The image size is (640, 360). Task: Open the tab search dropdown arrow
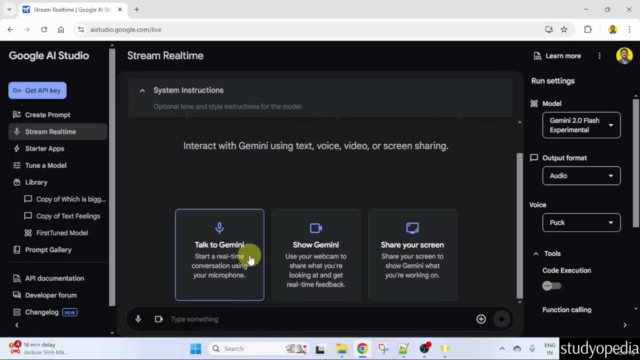(9, 9)
